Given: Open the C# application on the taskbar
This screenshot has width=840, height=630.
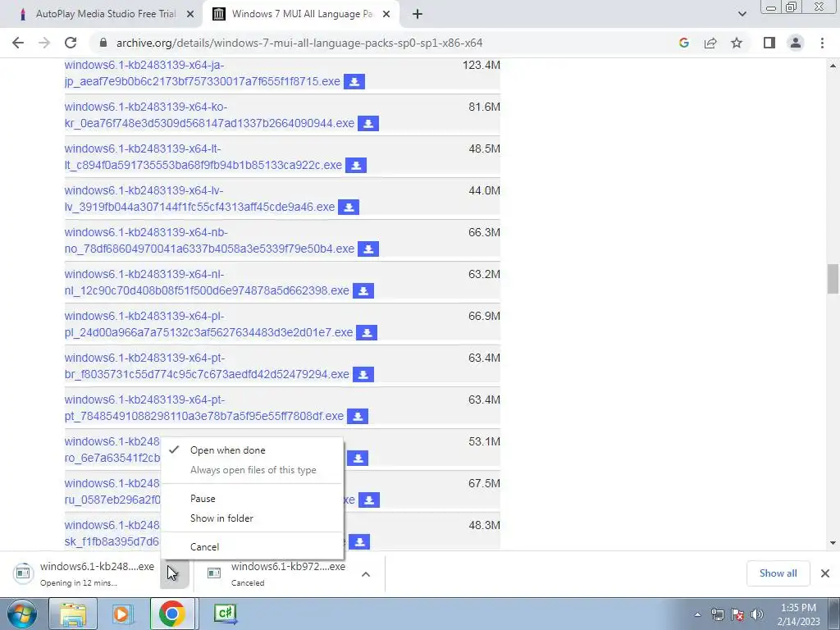Looking at the screenshot, I should (x=225, y=614).
